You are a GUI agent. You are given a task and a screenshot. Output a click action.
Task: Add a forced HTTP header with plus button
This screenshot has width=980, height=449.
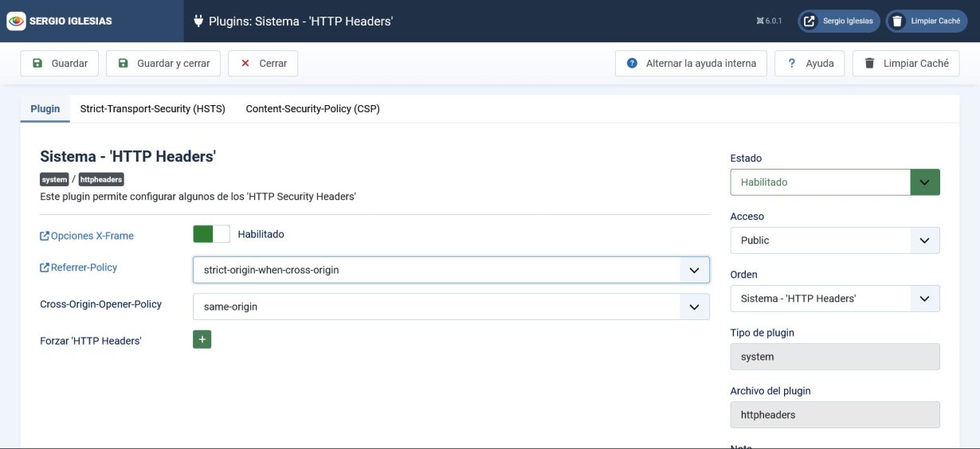tap(202, 339)
